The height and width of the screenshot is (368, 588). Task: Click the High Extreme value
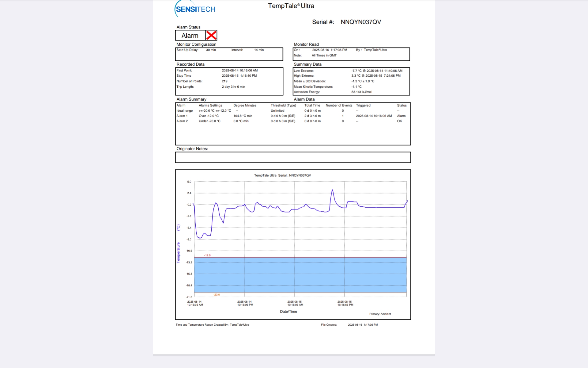click(x=376, y=76)
